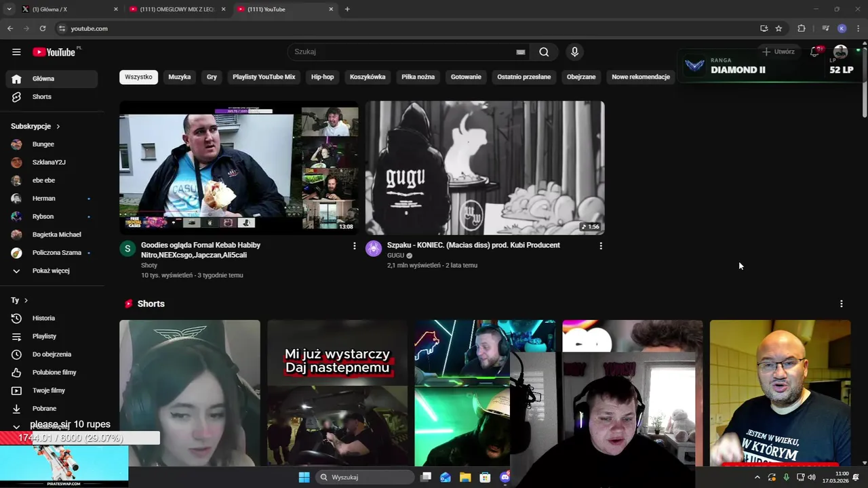Image resolution: width=868 pixels, height=488 pixels.
Task: Select the Muzyka filter chip
Action: pos(180,77)
